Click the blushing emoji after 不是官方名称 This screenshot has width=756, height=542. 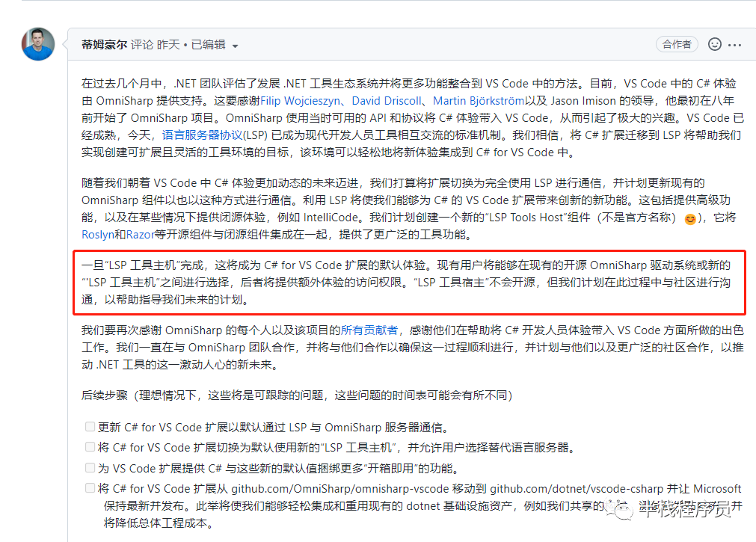click(690, 219)
